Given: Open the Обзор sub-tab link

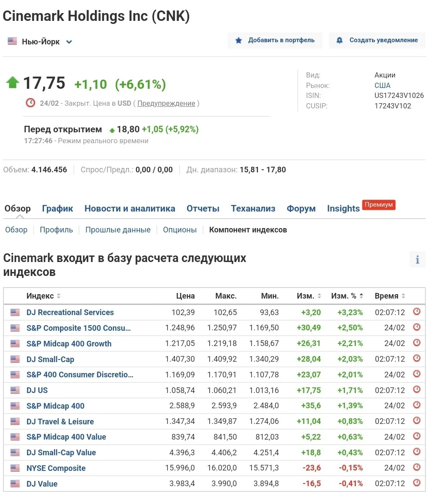Looking at the screenshot, I should pos(16,230).
